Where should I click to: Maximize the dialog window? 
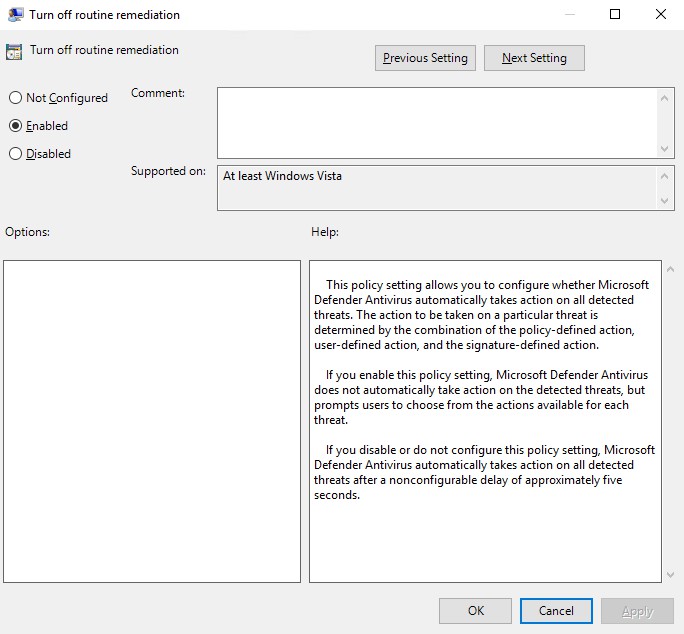coord(615,14)
